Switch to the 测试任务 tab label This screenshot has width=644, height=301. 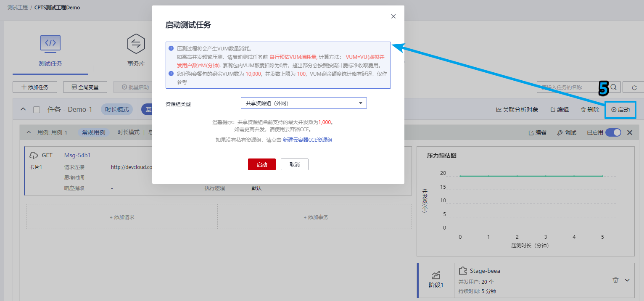click(x=50, y=63)
